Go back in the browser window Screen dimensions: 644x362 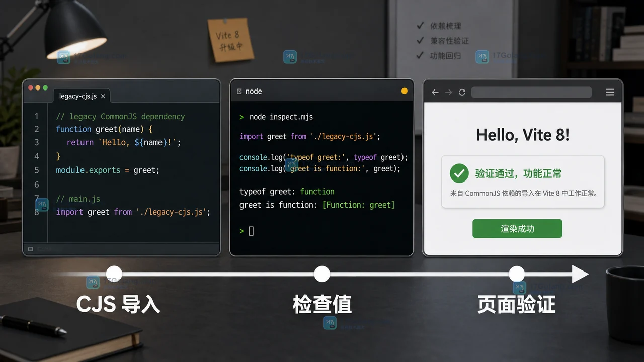[435, 92]
